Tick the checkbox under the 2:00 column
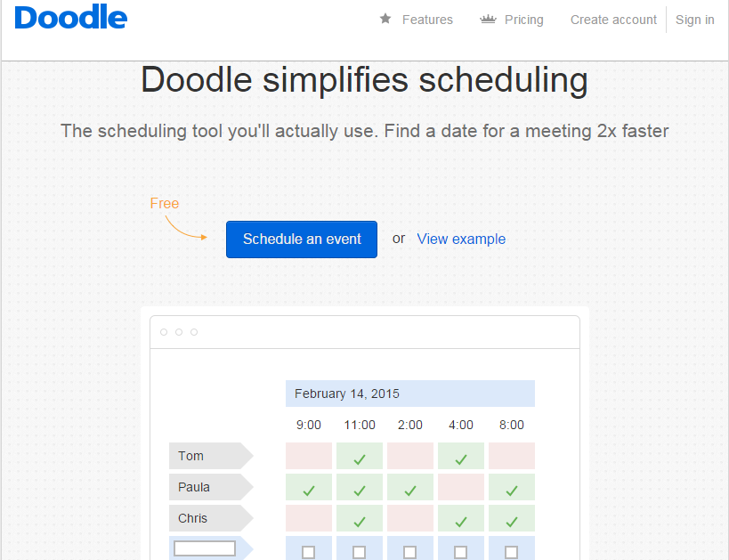 [410, 552]
